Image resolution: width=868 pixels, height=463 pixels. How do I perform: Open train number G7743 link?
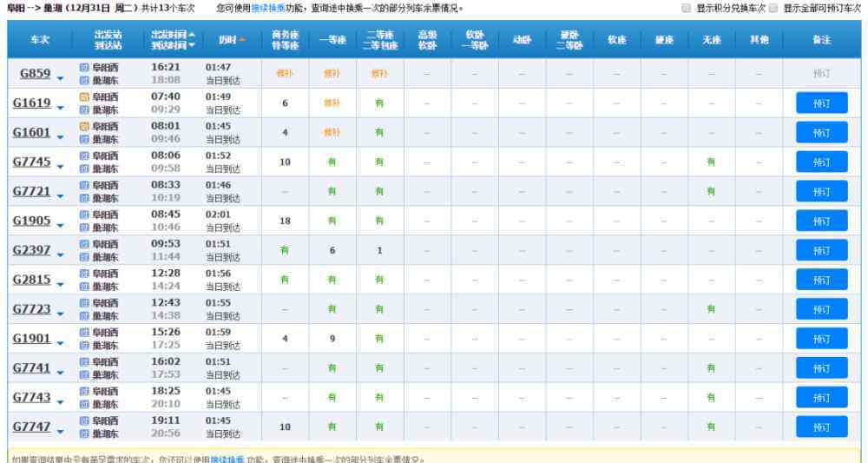click(31, 397)
